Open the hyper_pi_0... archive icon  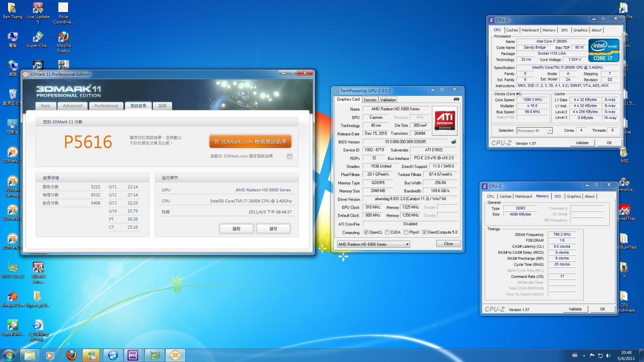38,299
